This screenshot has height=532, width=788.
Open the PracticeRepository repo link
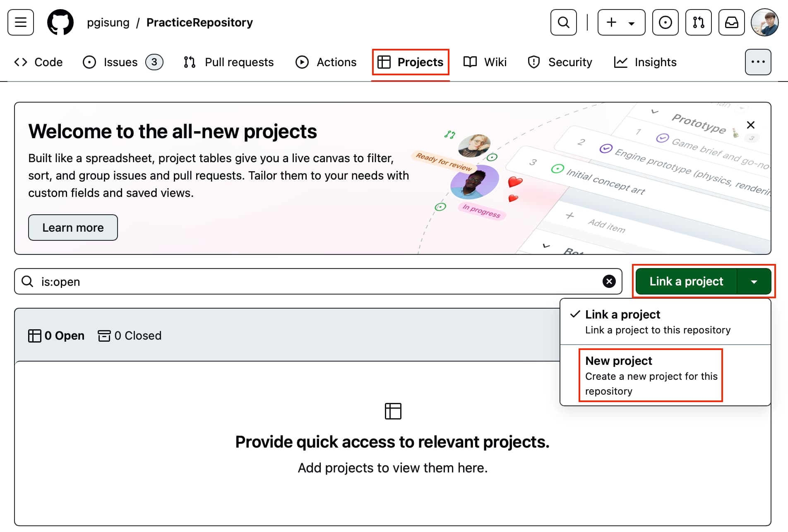[199, 22]
